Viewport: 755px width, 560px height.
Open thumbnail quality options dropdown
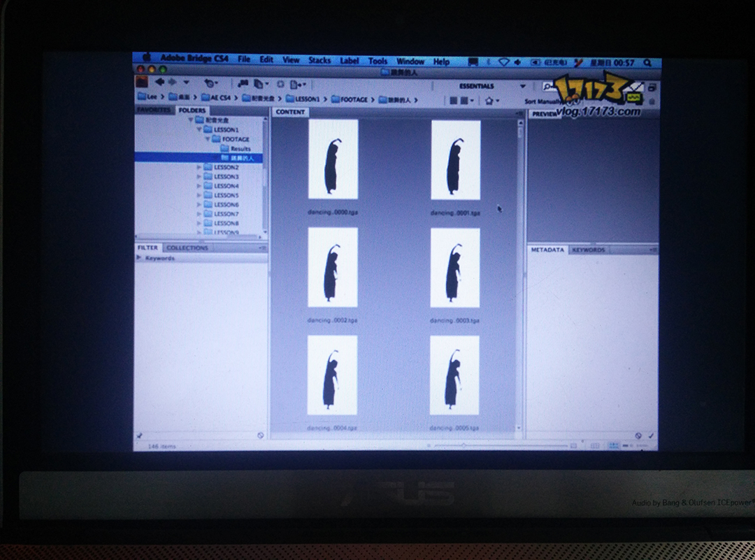[466, 101]
